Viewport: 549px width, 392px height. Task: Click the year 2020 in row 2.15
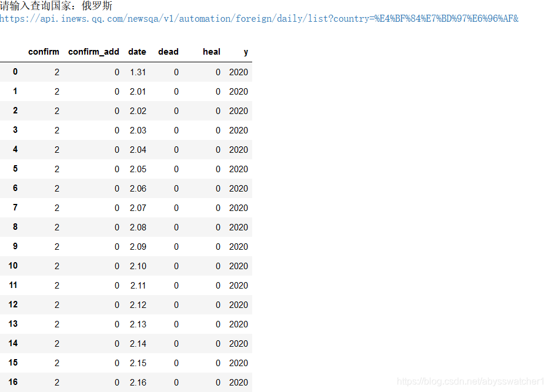(239, 363)
